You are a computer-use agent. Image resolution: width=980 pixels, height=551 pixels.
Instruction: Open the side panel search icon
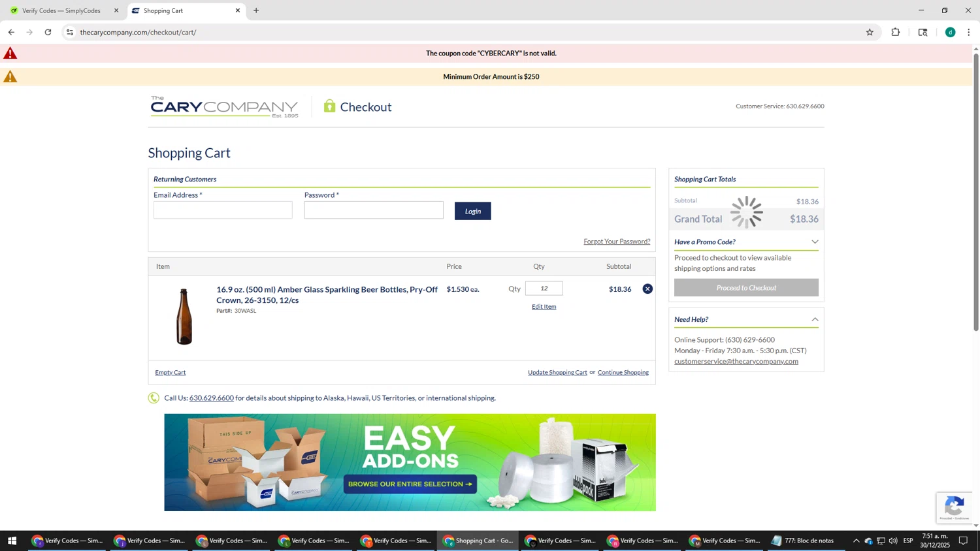point(923,32)
